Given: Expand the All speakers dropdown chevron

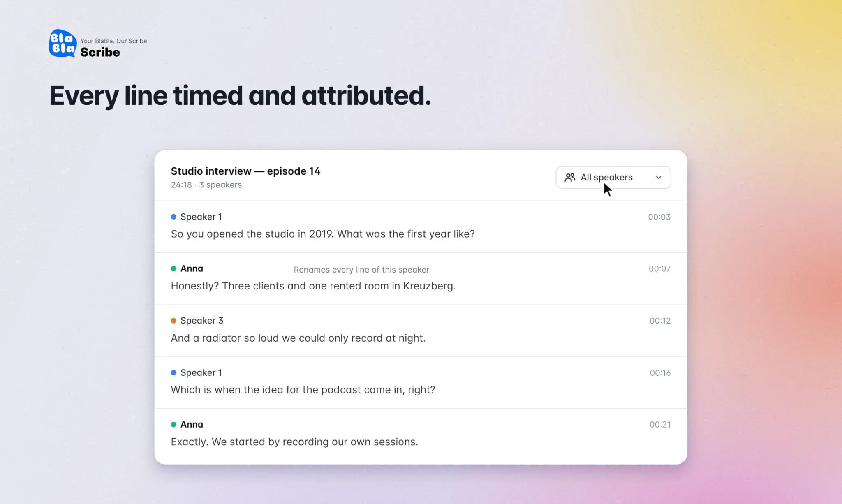Looking at the screenshot, I should pos(659,178).
